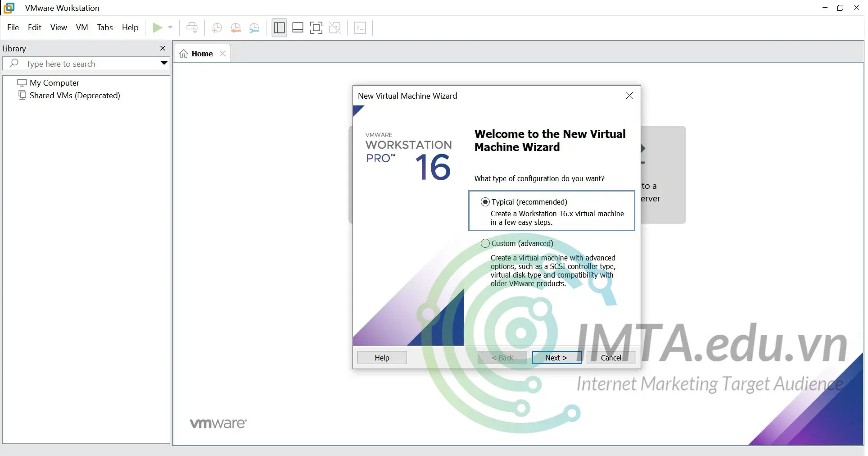Select Typical (recommended) radio option
Image resolution: width=868 pixels, height=456 pixels.
(x=485, y=202)
